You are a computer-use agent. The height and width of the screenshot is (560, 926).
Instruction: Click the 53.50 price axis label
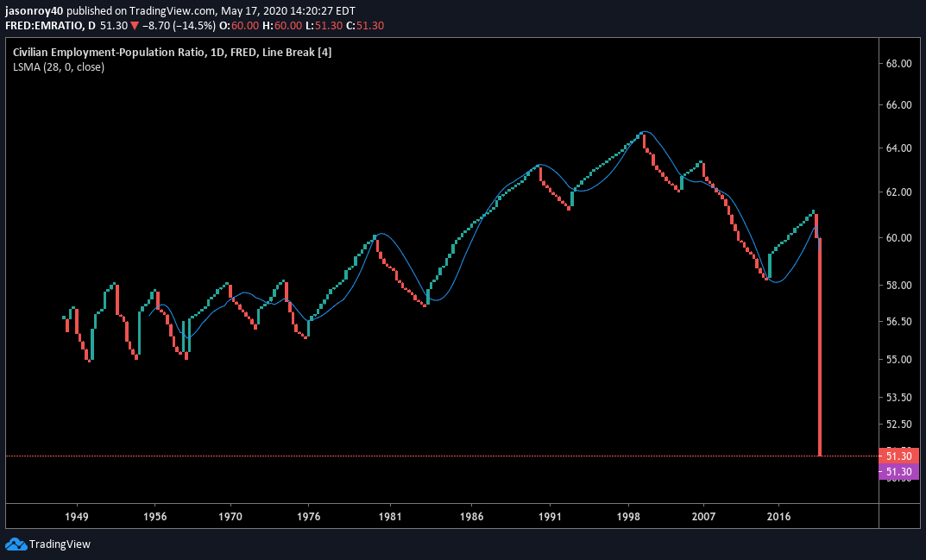pos(899,397)
